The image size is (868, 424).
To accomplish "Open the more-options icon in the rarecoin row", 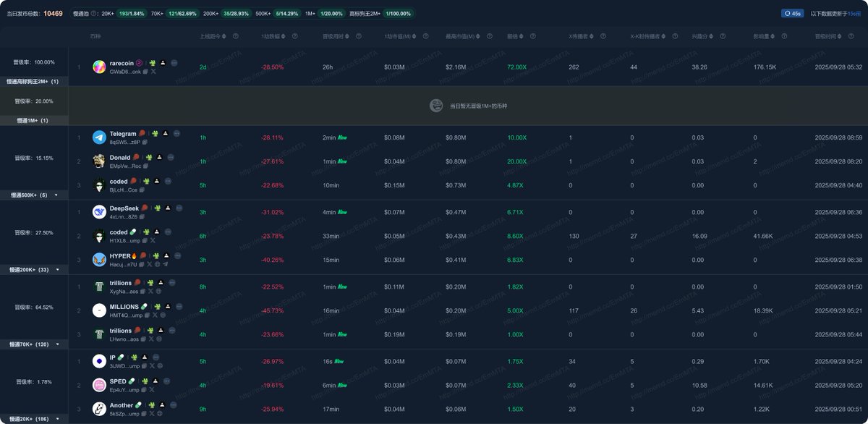I will [x=174, y=63].
